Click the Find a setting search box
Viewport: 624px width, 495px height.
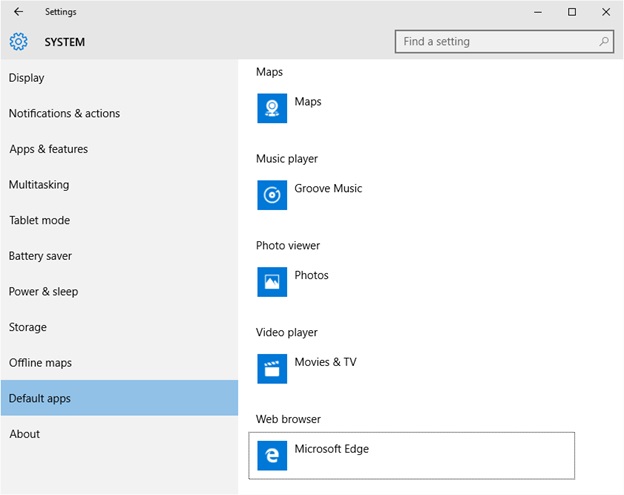[x=495, y=42]
